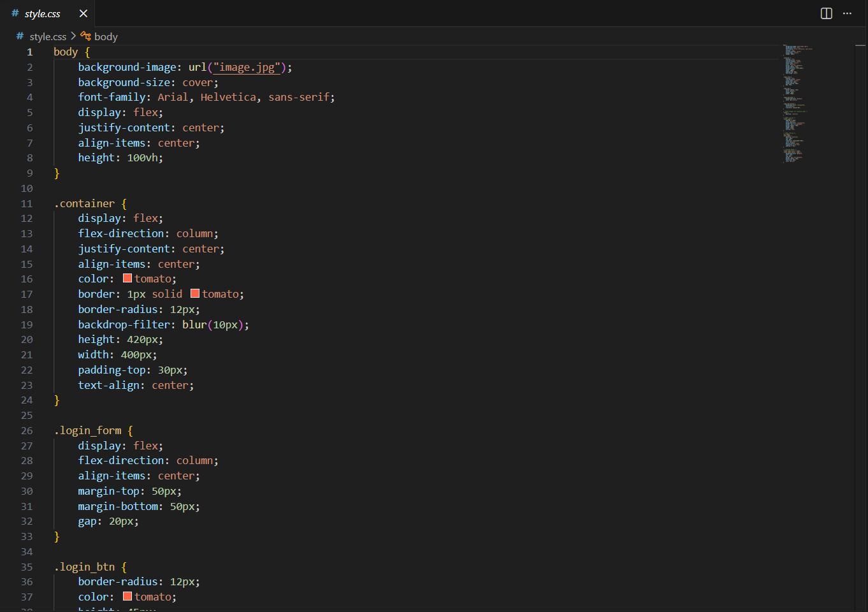This screenshot has width=868, height=612.
Task: Click line number 11 in the gutter
Action: pyautogui.click(x=27, y=204)
